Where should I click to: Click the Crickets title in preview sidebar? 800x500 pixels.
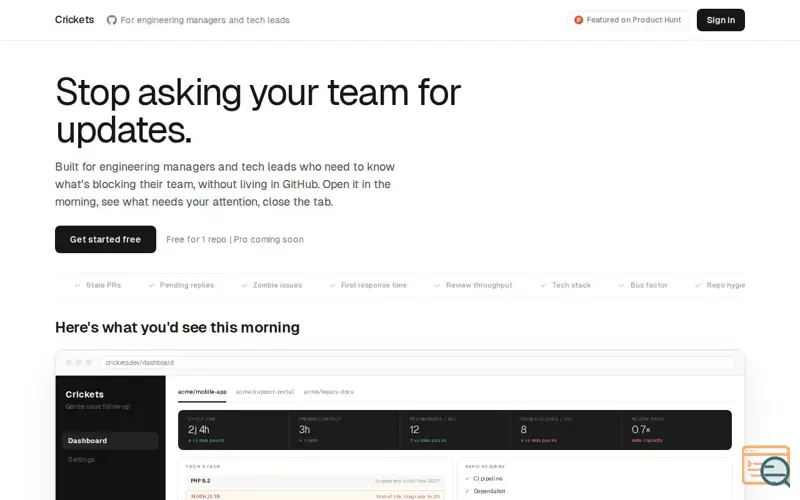85,394
